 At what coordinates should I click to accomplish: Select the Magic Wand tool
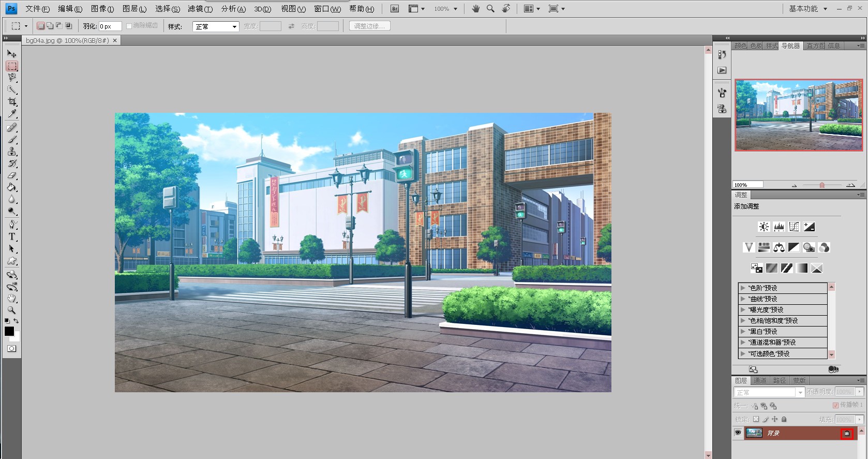11,90
